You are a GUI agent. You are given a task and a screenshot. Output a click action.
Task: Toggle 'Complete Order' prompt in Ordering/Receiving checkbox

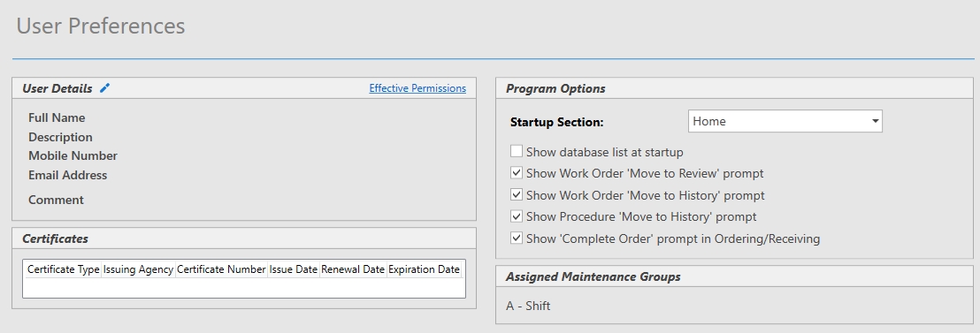click(x=517, y=238)
